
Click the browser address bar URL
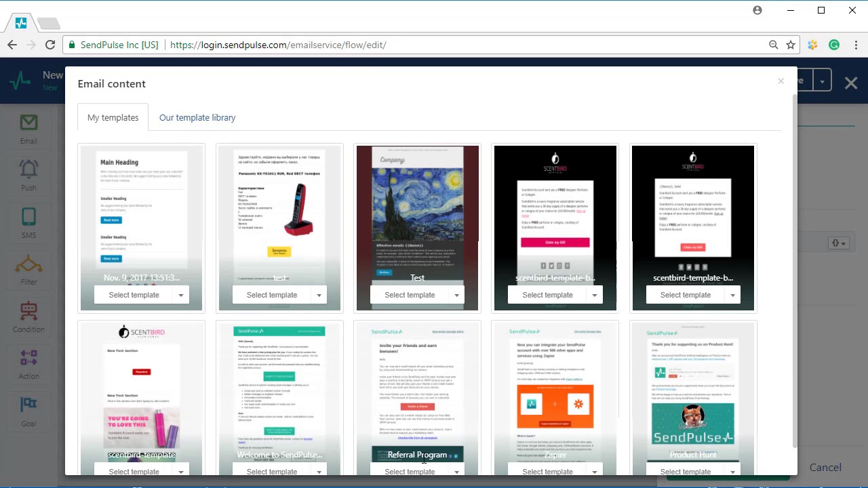[x=278, y=45]
